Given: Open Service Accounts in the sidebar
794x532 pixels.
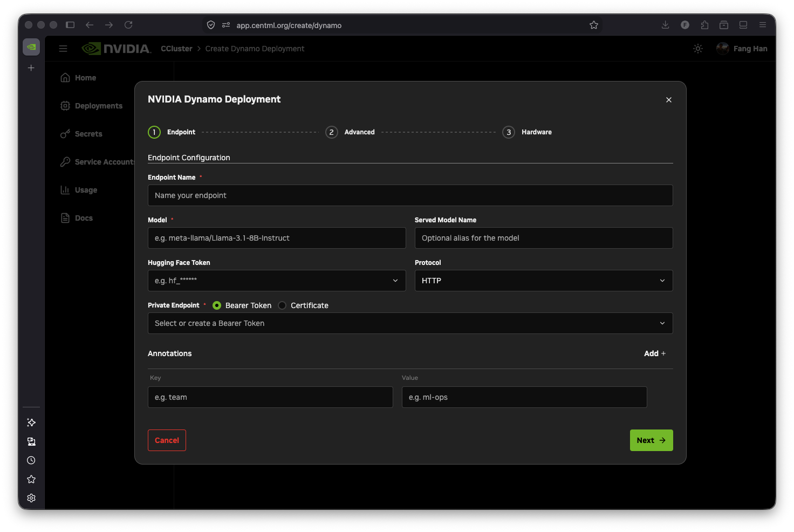Looking at the screenshot, I should click(x=97, y=162).
